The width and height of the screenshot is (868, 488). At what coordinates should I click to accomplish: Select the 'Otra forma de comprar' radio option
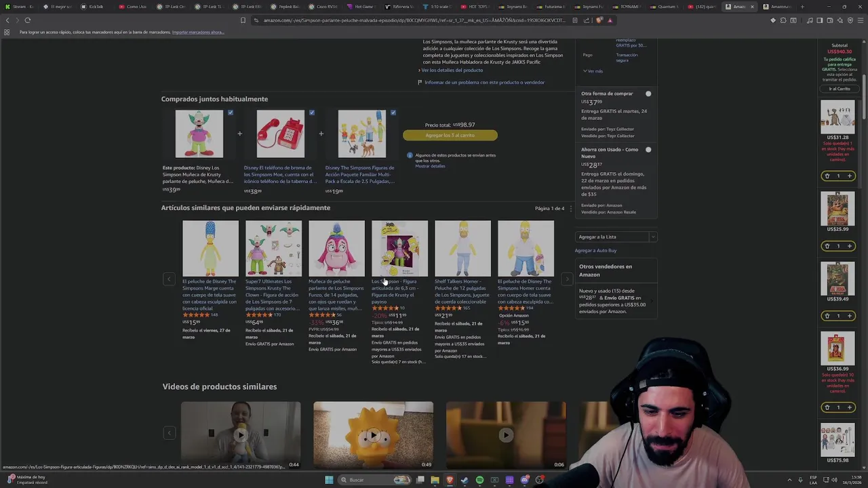pyautogui.click(x=648, y=94)
